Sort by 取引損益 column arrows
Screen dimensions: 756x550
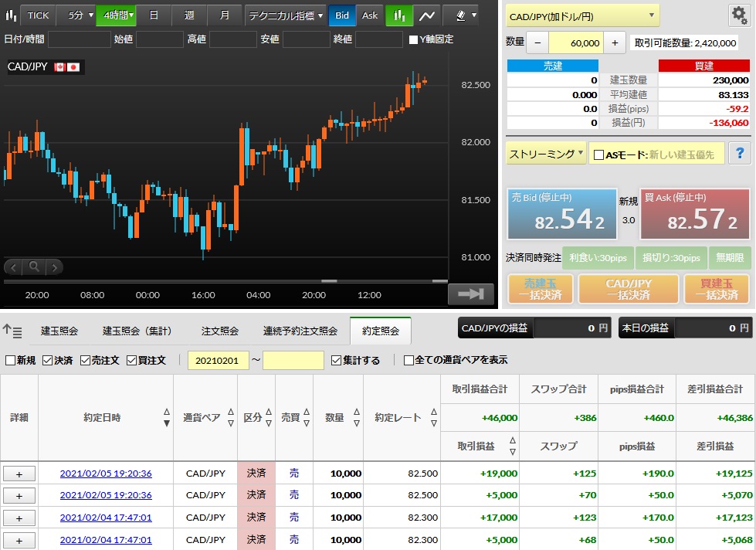click(512, 446)
